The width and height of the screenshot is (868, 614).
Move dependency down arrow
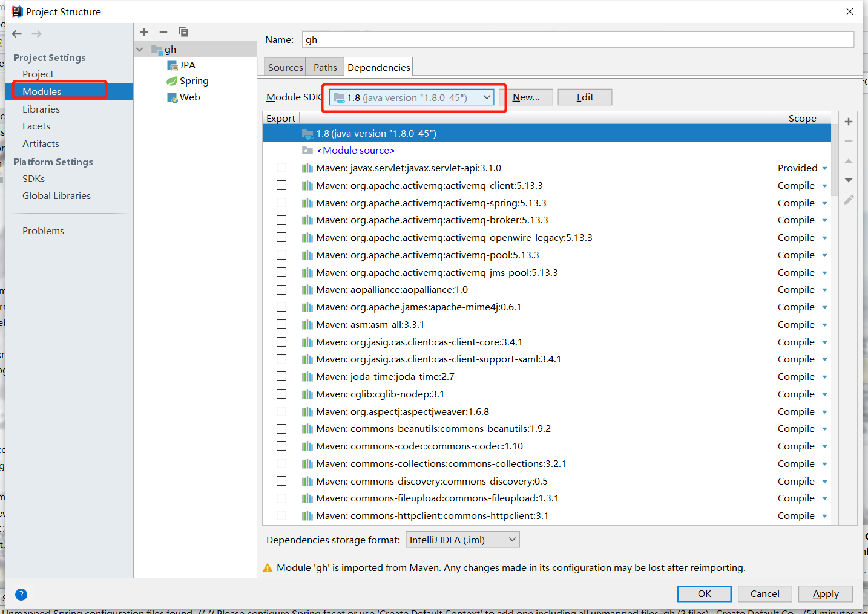(x=849, y=180)
